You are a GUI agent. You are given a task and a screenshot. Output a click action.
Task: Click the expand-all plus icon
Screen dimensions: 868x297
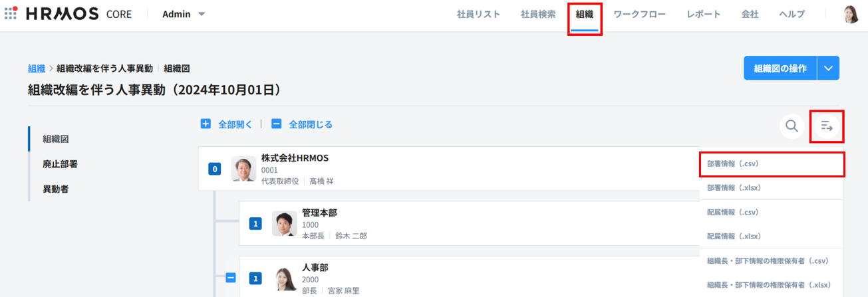click(x=206, y=124)
